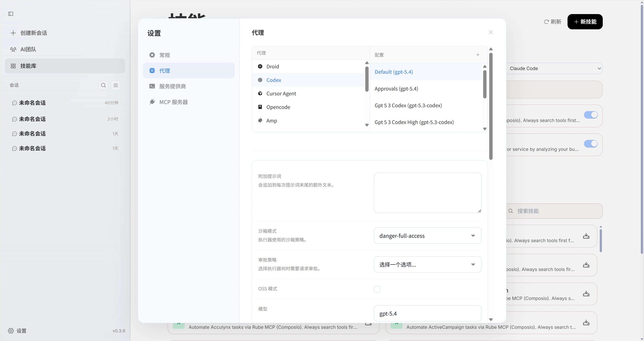Select the Cursor Agent entry in the agent list

pos(281,94)
